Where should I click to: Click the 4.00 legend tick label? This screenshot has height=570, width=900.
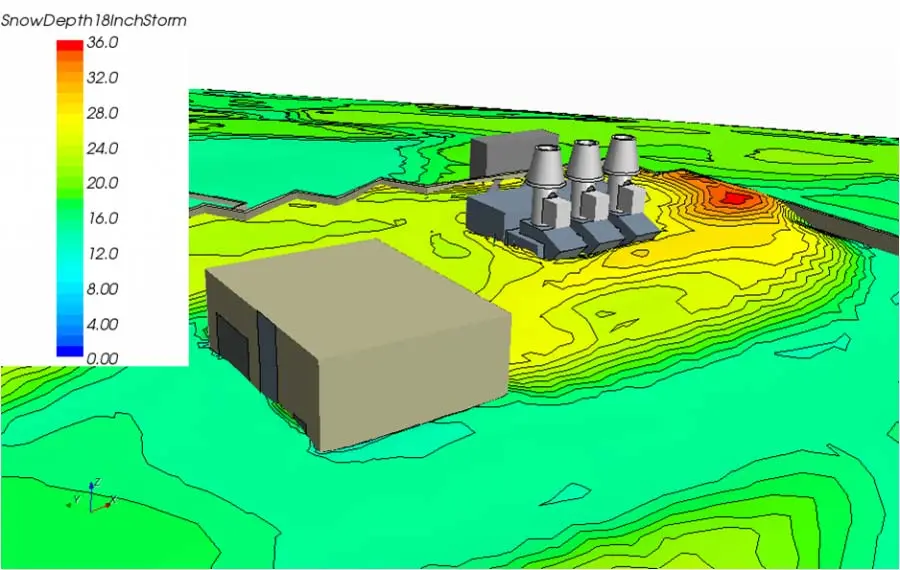point(103,324)
